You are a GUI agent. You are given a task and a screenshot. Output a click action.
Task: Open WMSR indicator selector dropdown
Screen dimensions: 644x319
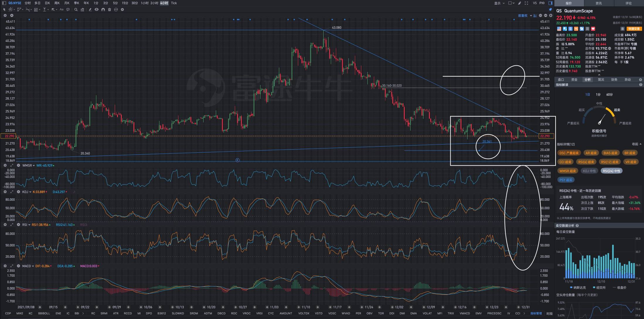coord(28,165)
